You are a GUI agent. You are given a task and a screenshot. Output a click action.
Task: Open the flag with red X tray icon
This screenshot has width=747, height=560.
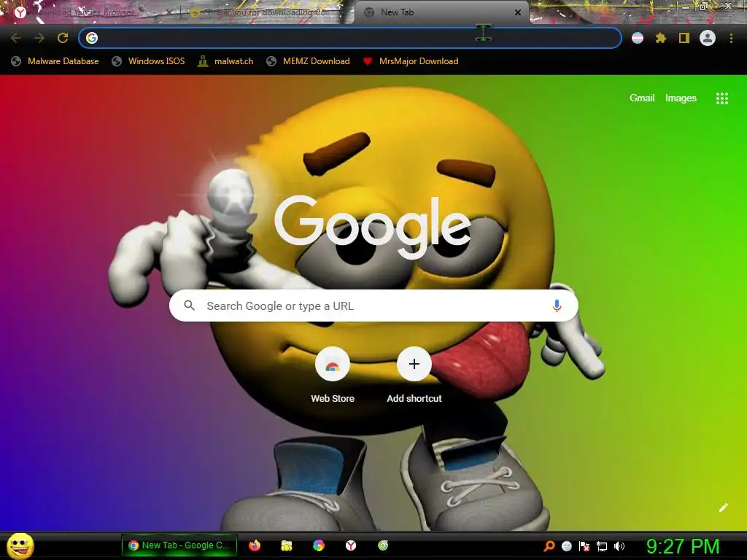(x=584, y=546)
